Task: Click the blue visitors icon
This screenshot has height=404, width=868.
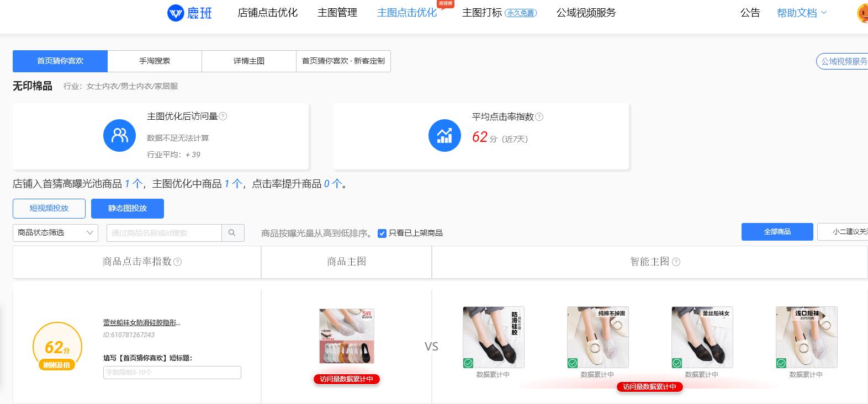Action: [119, 135]
